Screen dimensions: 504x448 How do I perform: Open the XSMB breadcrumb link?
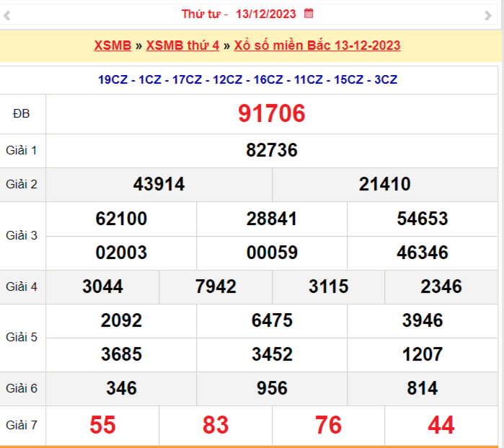(x=112, y=45)
